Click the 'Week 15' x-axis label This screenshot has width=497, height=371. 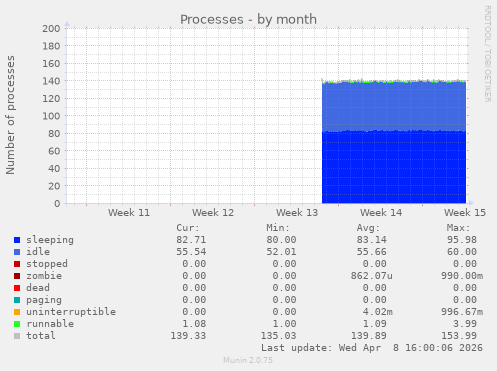tap(465, 213)
